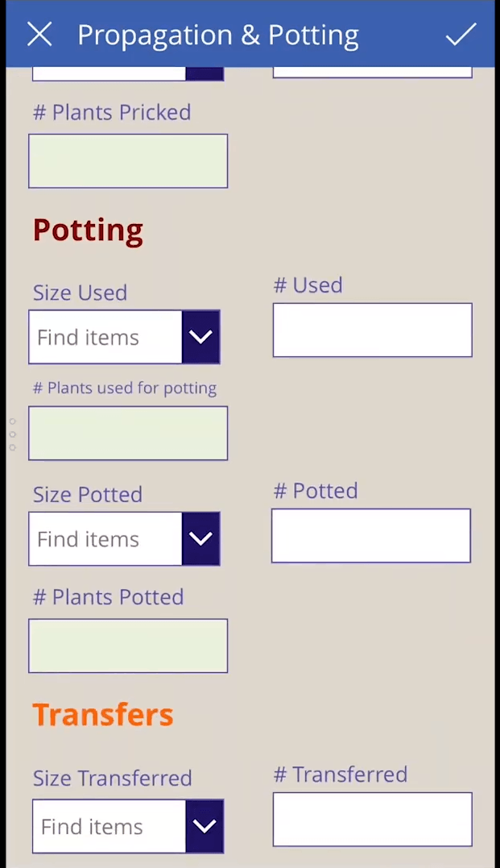Viewport: 500px width, 868px height.
Task: Click the # Plants Pricked green field
Action: pyautogui.click(x=128, y=161)
